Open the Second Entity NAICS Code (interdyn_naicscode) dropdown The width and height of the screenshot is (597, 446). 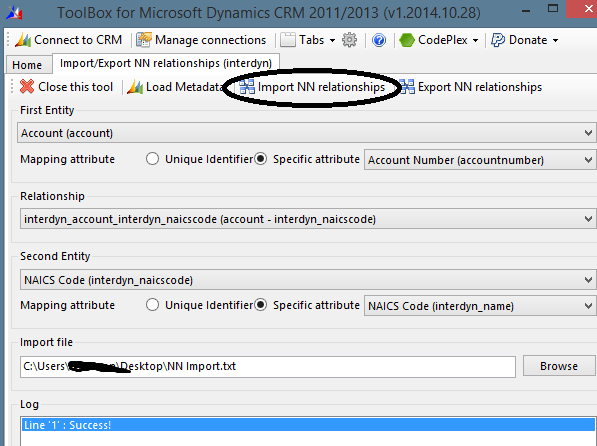click(308, 280)
